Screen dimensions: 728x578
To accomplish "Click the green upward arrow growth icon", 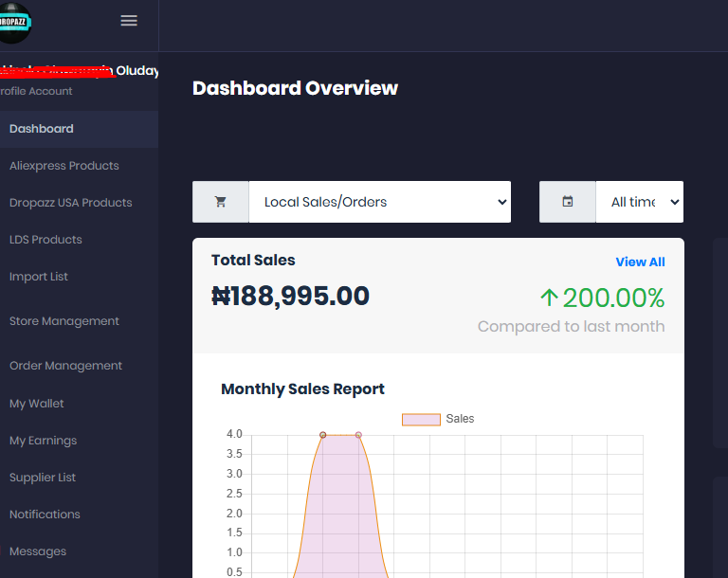I will 549,298.
